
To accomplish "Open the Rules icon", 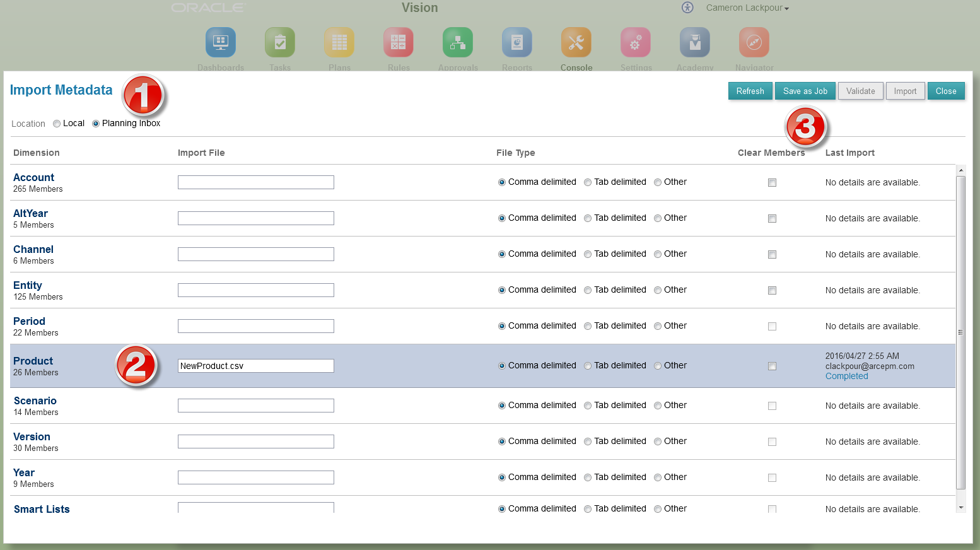I will click(399, 42).
